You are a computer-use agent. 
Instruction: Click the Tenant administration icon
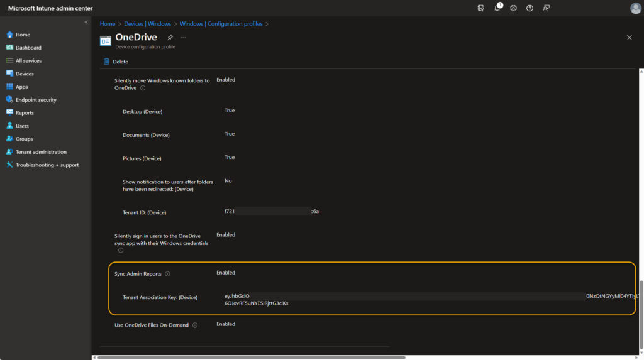(10, 152)
